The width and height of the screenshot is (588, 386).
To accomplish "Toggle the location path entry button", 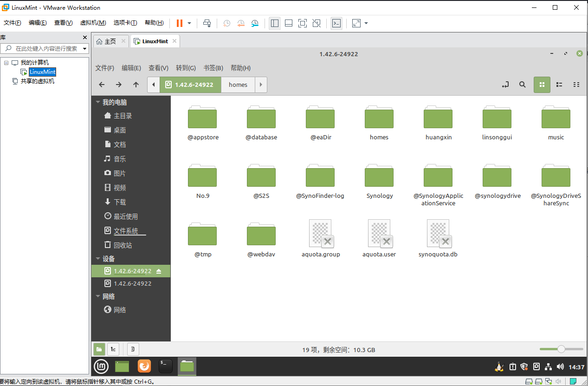I will (x=505, y=85).
